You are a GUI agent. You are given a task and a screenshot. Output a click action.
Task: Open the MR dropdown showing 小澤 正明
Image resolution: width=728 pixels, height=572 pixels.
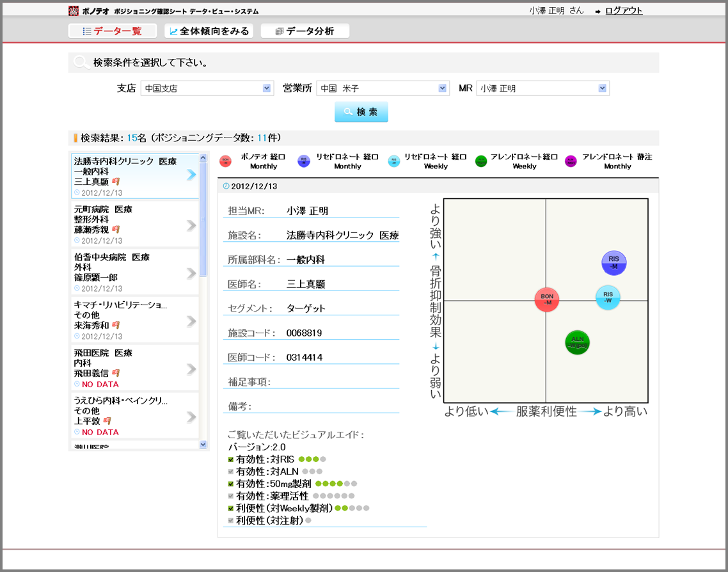tap(542, 88)
